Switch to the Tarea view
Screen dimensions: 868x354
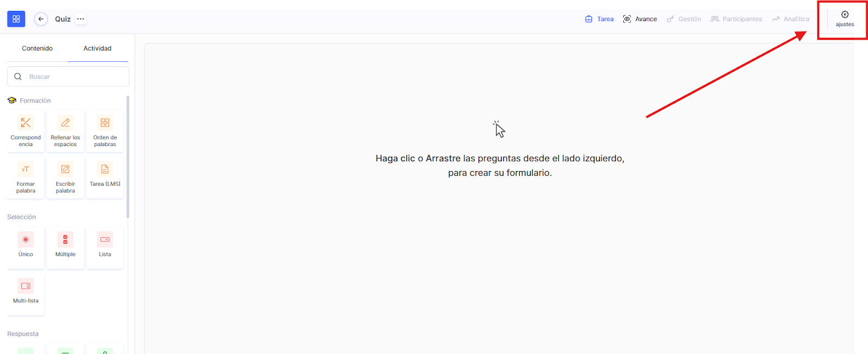pyautogui.click(x=599, y=19)
